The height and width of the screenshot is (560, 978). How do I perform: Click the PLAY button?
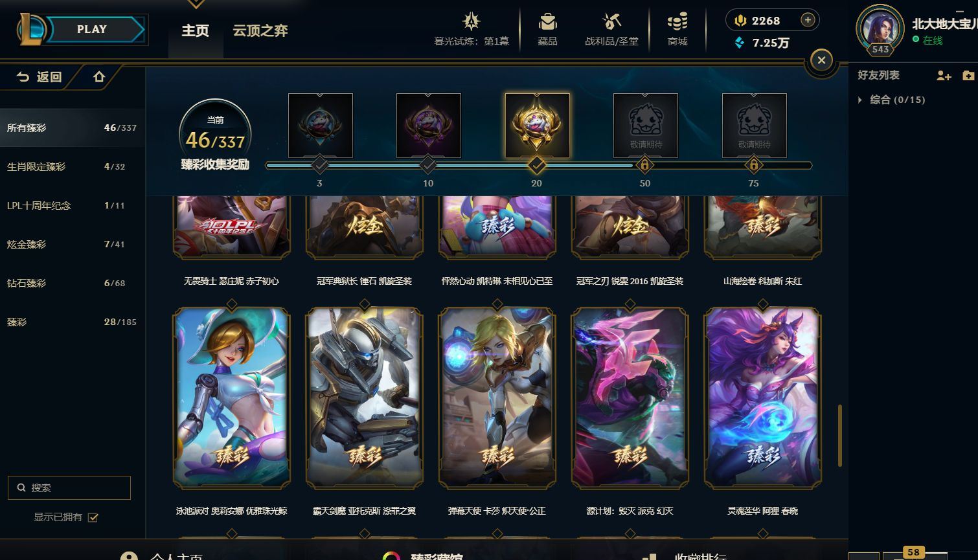coord(92,29)
